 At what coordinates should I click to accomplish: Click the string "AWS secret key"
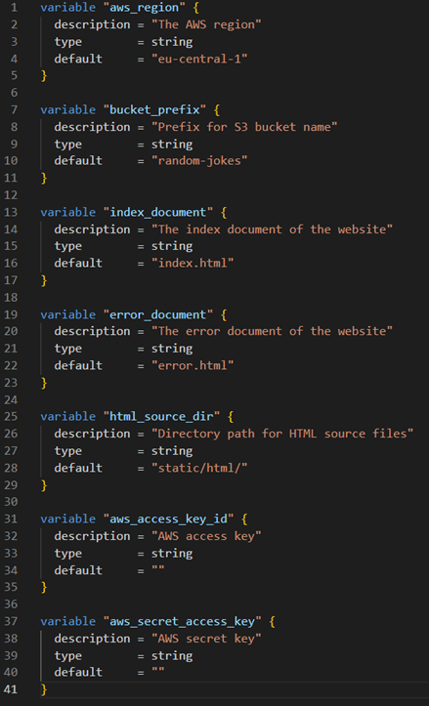click(x=206, y=638)
